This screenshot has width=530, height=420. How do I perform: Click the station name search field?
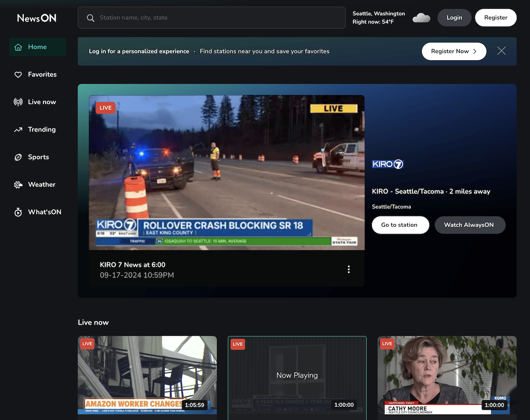click(x=212, y=18)
